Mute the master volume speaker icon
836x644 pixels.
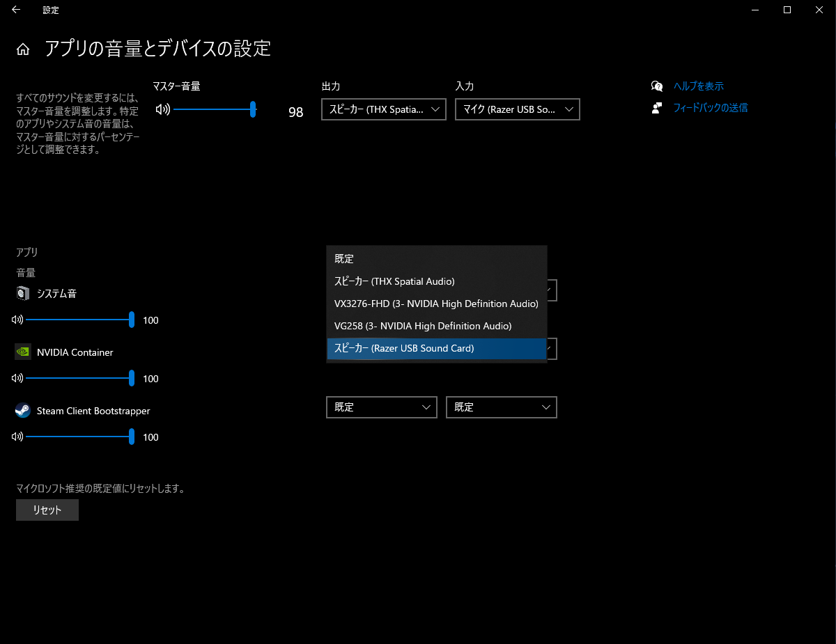click(163, 109)
